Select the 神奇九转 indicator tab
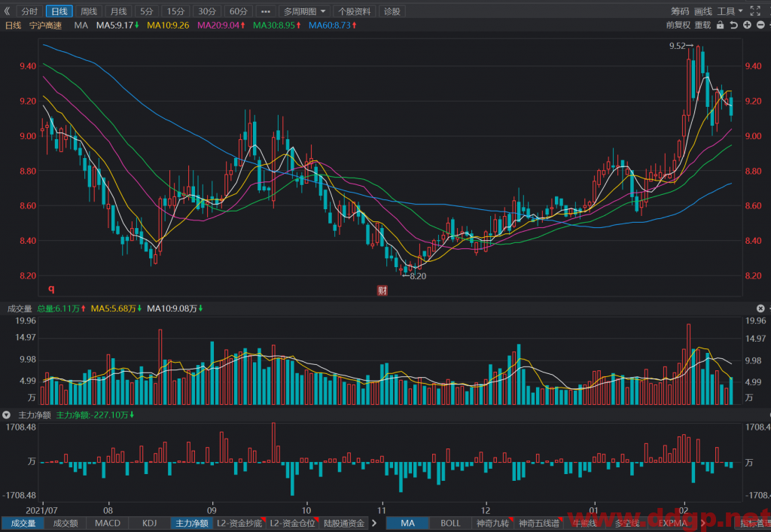Viewport: 771px width, 532px height. pyautogui.click(x=492, y=524)
